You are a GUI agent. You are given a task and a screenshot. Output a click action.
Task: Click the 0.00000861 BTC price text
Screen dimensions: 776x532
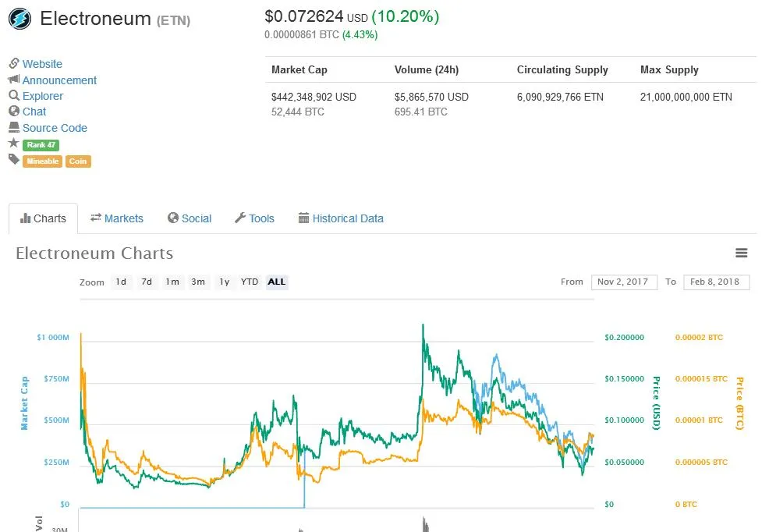302,34
